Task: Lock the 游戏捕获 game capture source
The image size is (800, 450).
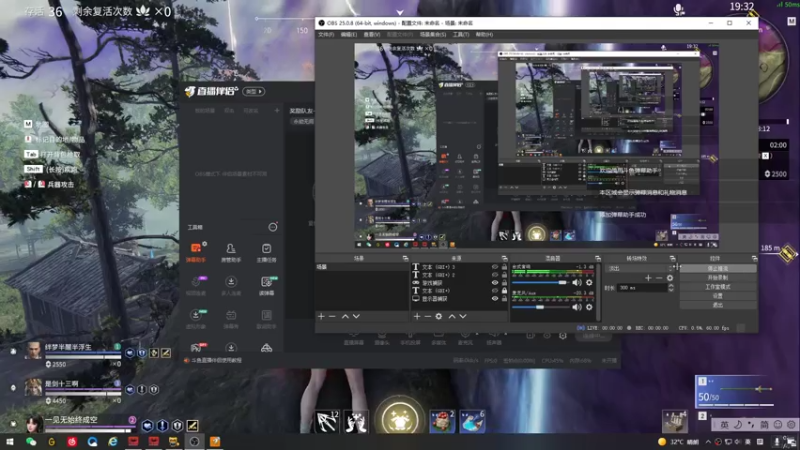Action: pyautogui.click(x=504, y=283)
